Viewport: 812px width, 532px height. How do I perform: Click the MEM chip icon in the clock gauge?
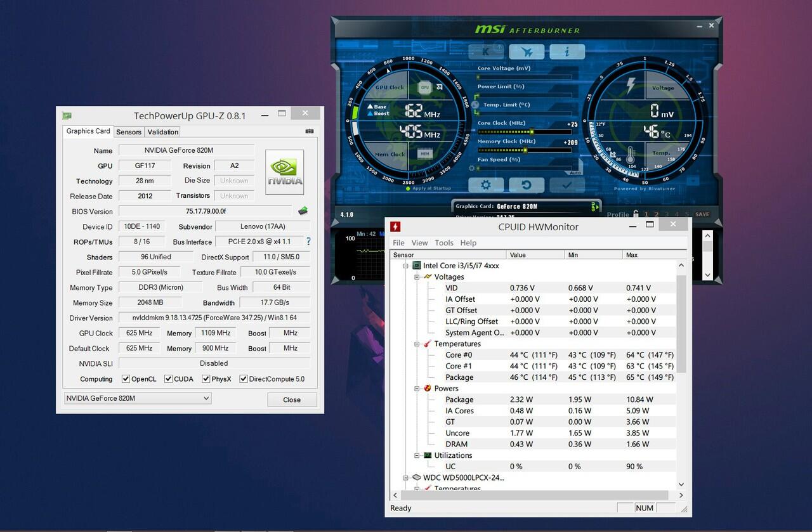coord(424,153)
